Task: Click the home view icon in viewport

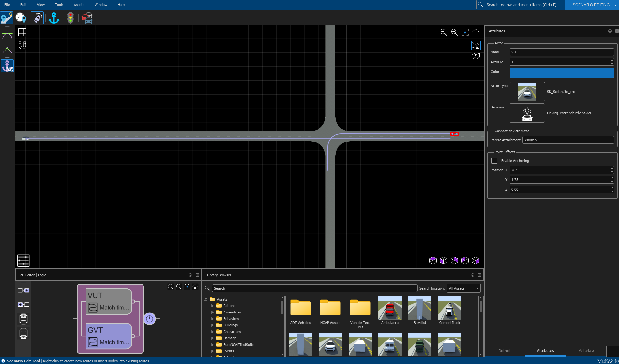Action: tap(476, 32)
